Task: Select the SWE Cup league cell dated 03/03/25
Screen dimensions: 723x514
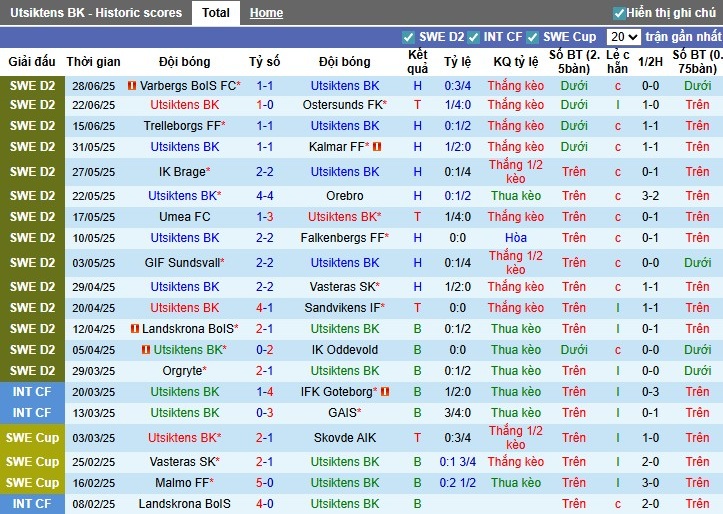Action: tap(32, 438)
